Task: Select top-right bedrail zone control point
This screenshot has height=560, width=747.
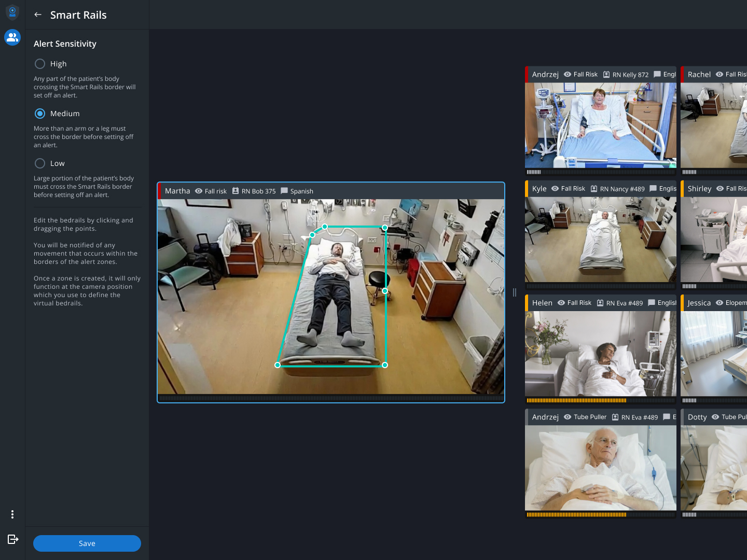Action: 385,228
